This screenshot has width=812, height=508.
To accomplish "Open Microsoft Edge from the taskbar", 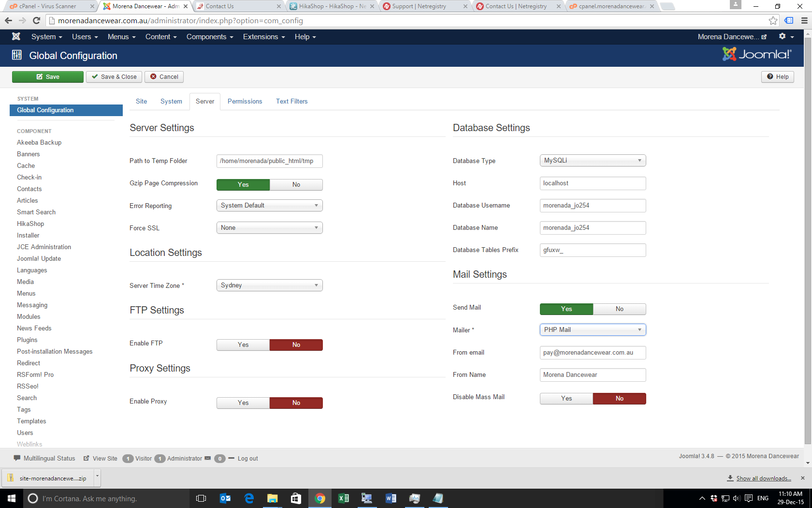I will [249, 498].
